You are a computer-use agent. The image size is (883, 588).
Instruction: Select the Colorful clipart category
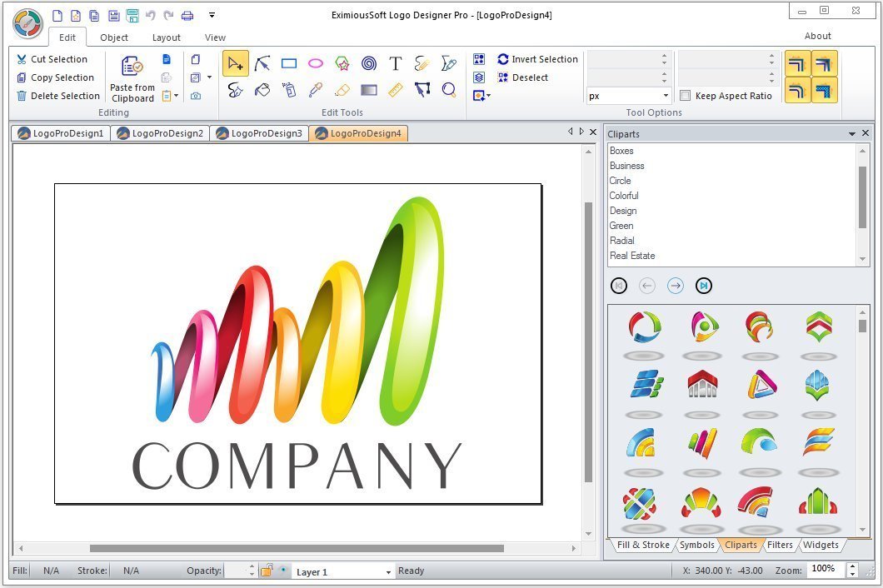click(x=624, y=196)
